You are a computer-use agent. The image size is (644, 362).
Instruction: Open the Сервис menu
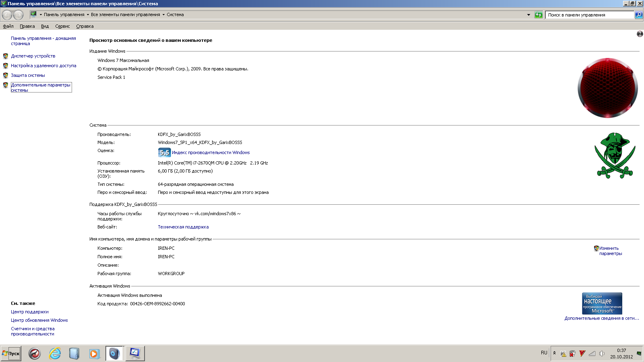[x=62, y=26]
